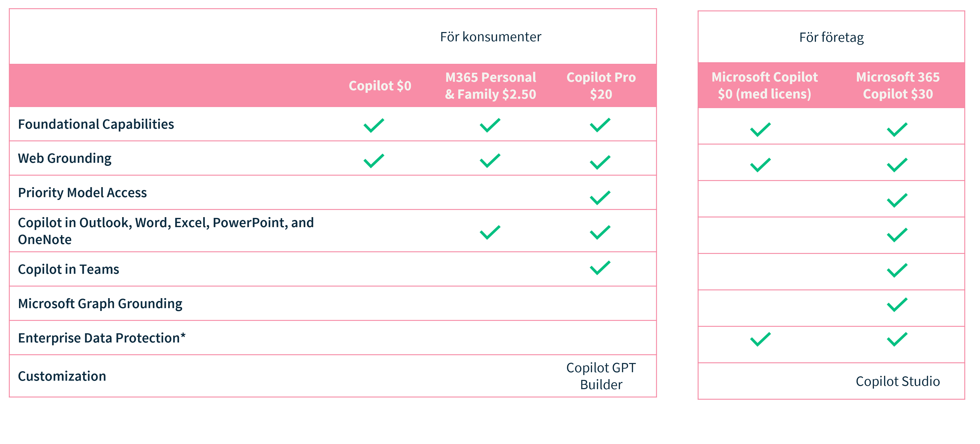
Task: Select Copilot Pro Foundational Capabilities checkmark
Action: pyautogui.click(x=600, y=125)
